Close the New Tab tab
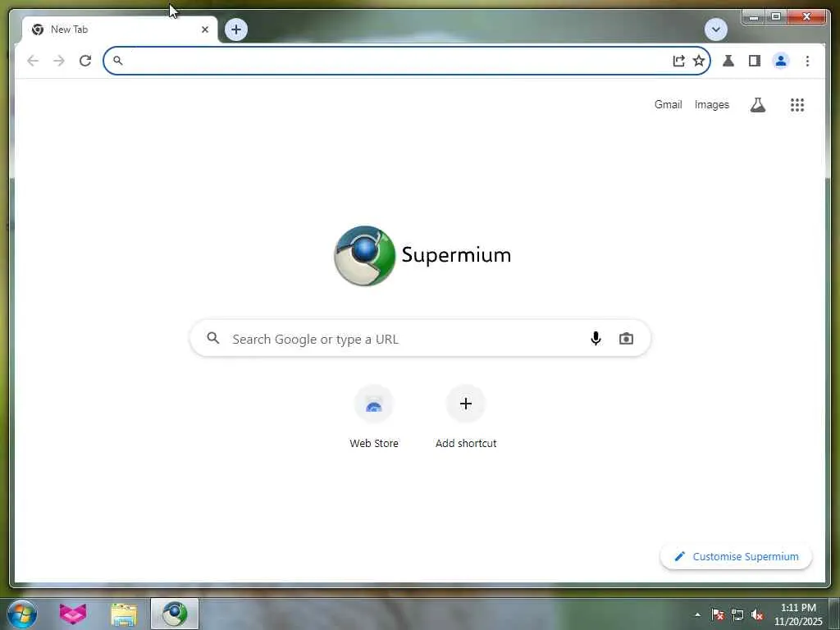This screenshot has height=630, width=840. point(204,30)
